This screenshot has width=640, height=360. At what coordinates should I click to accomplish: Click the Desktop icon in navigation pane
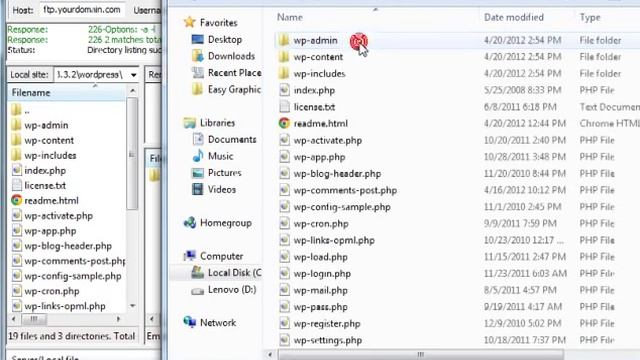[198, 40]
